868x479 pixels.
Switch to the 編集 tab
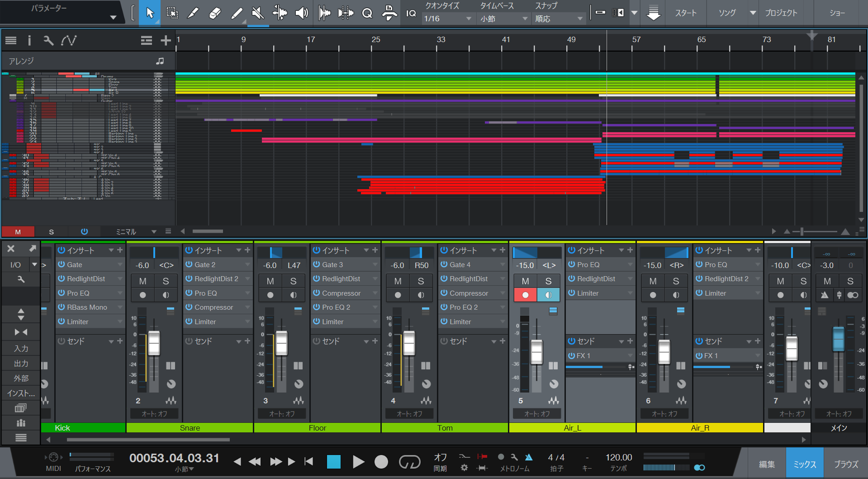[x=767, y=464]
